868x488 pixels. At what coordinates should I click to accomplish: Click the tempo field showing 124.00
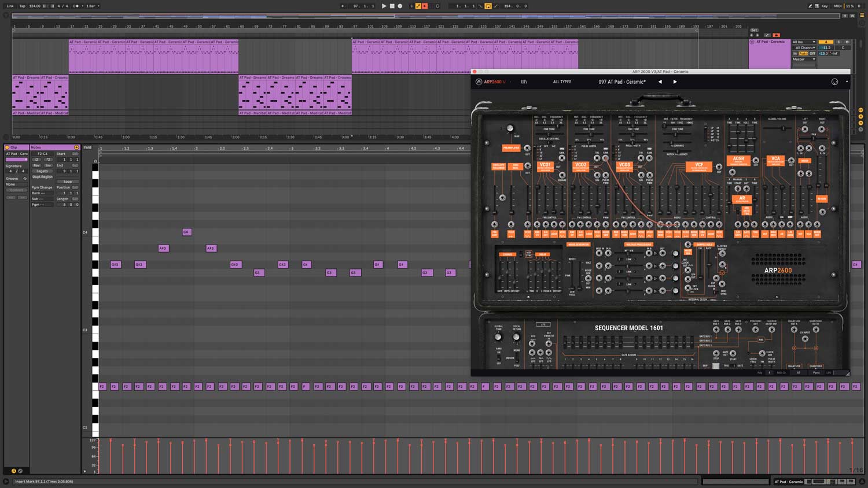point(35,6)
